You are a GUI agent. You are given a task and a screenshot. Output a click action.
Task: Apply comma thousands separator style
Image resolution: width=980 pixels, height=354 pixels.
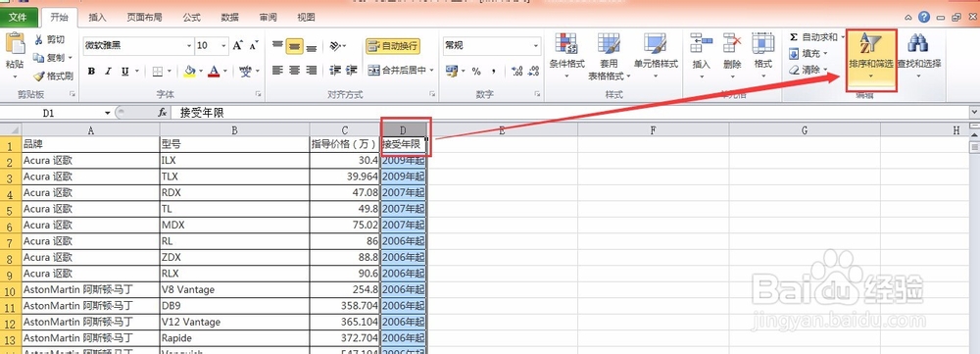pos(494,72)
